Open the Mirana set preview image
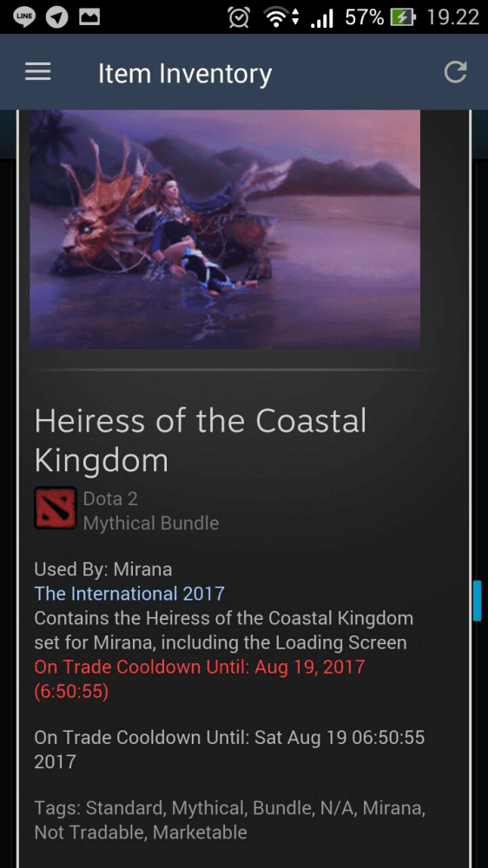 tap(225, 229)
